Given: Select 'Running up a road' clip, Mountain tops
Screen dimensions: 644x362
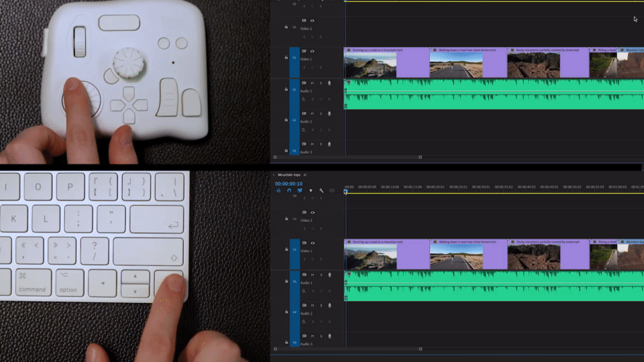Looking at the screenshot, I should click(387, 255).
